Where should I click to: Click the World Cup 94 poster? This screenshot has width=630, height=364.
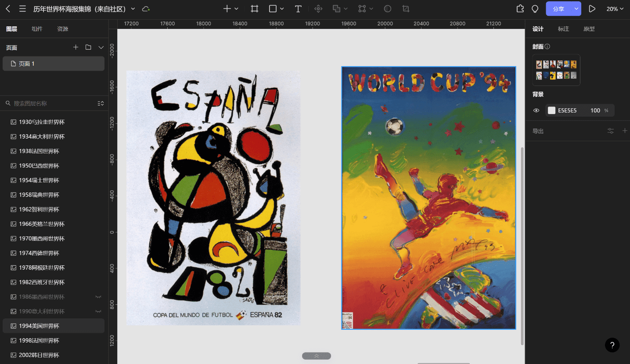coord(429,198)
